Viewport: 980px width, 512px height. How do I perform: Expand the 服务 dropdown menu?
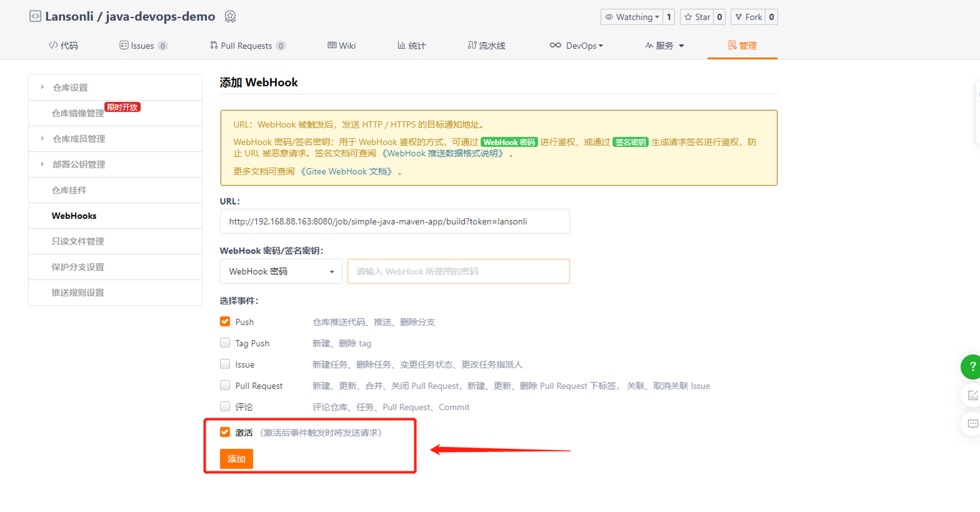[x=664, y=46]
